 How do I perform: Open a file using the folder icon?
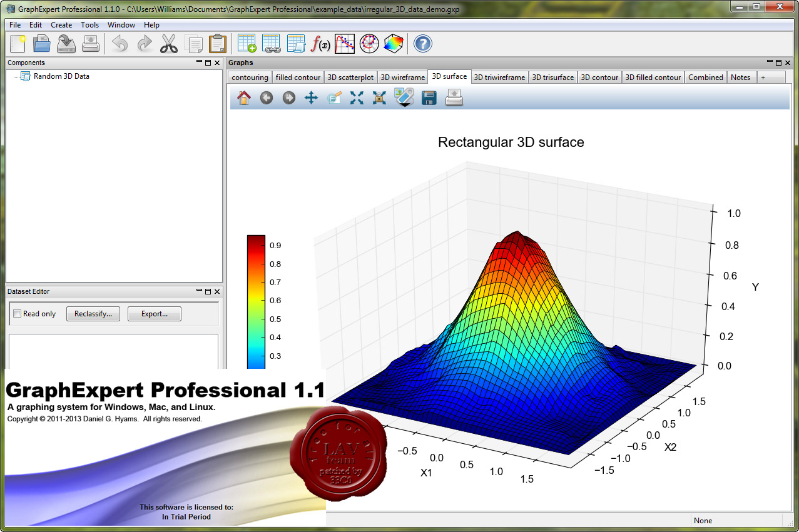[42, 44]
